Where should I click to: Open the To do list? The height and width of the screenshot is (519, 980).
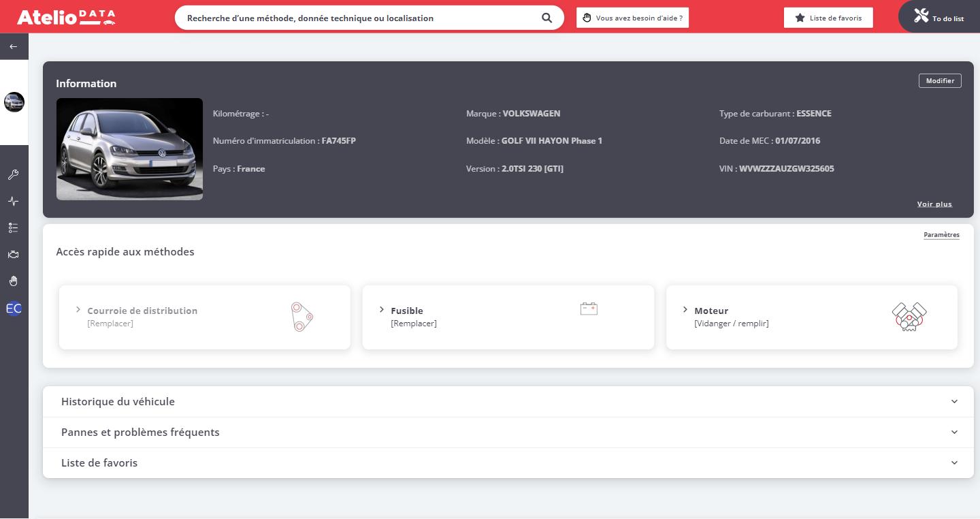(939, 16)
